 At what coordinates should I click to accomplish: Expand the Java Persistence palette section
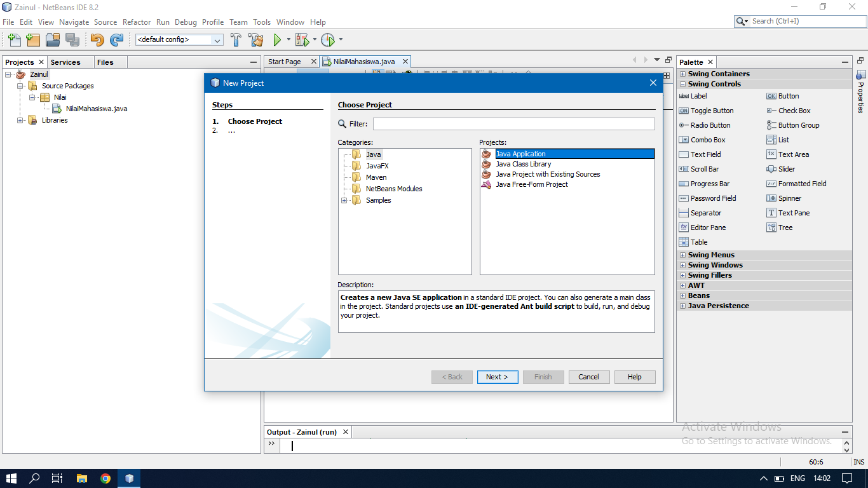[x=682, y=306]
